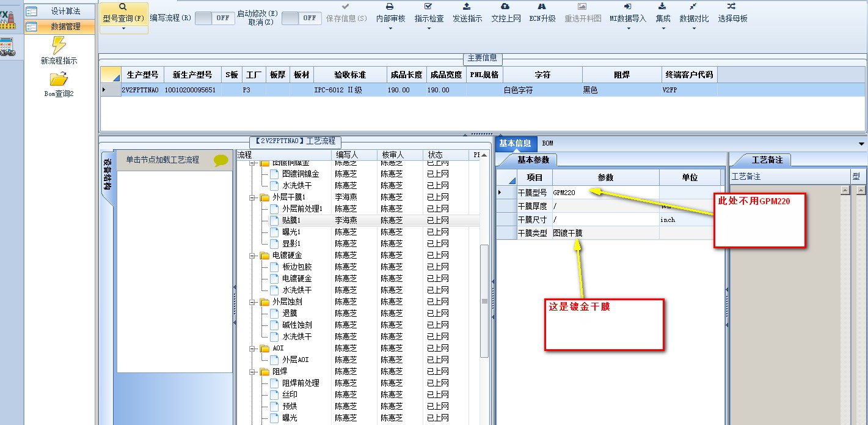Open the dropdown arrow right of BOM tab

tap(861, 144)
